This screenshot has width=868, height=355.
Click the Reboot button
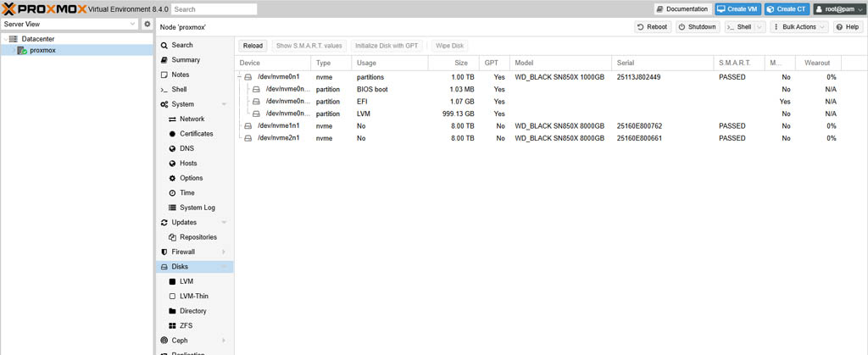[653, 27]
